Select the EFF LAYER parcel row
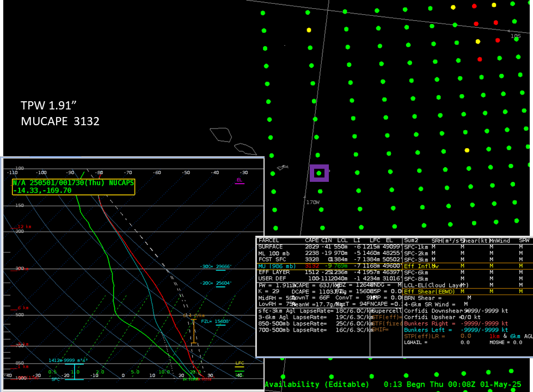The width and height of the screenshot is (533, 392). pyautogui.click(x=329, y=272)
